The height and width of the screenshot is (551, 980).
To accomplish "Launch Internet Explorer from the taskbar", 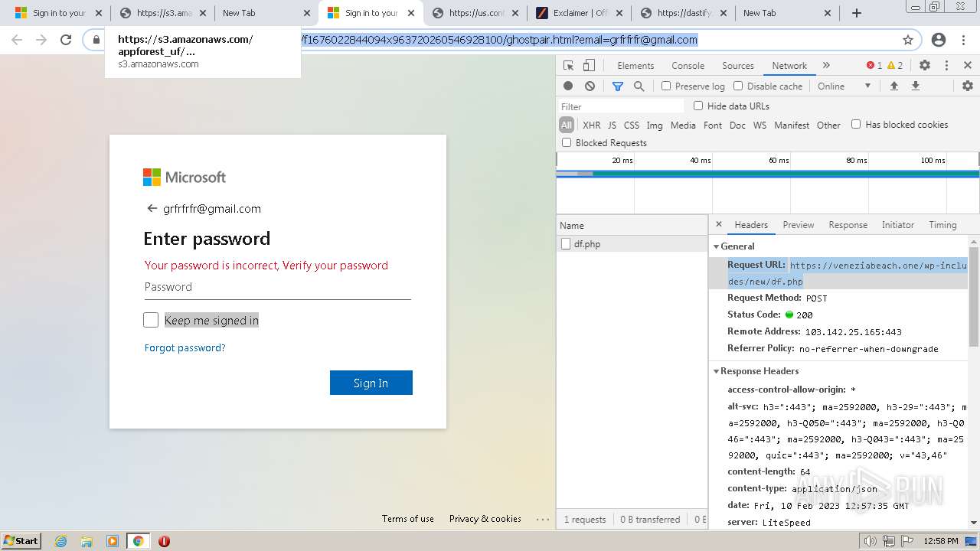I will pyautogui.click(x=61, y=541).
